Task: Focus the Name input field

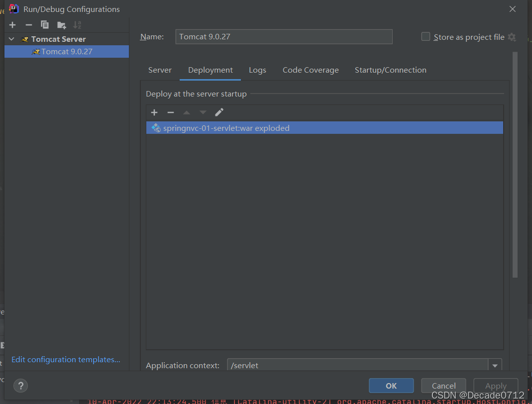Action: click(284, 37)
